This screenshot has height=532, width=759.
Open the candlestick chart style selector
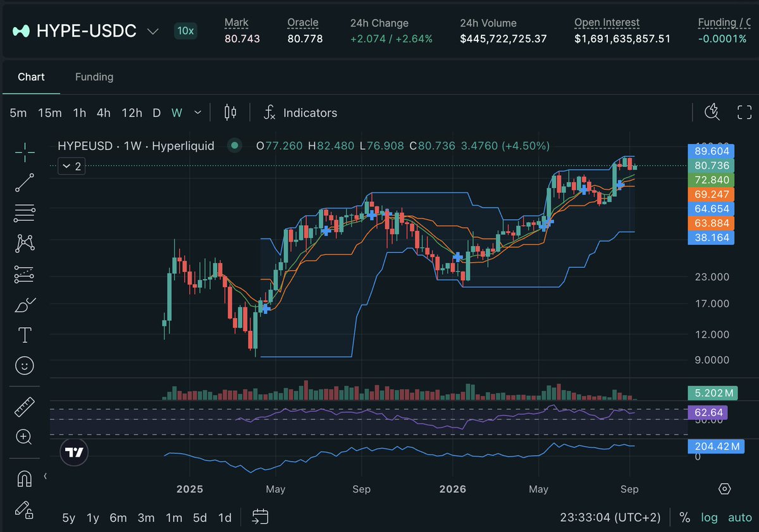230,113
